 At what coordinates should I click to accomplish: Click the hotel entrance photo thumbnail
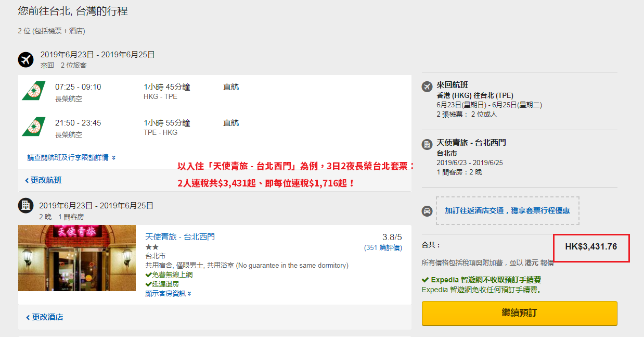tap(77, 258)
